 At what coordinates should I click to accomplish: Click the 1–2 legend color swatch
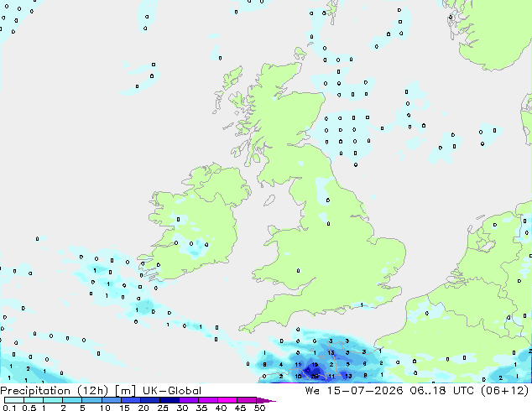(x=53, y=400)
